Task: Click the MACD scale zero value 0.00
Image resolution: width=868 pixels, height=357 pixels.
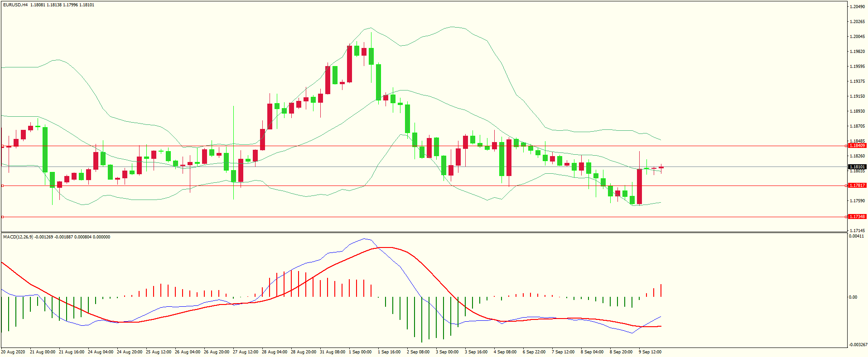Action: [853, 297]
